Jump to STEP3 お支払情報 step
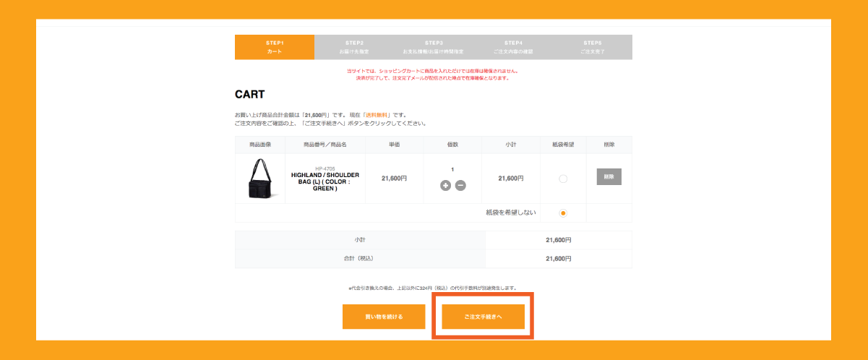Screen dimensions: 868x360 434,47
